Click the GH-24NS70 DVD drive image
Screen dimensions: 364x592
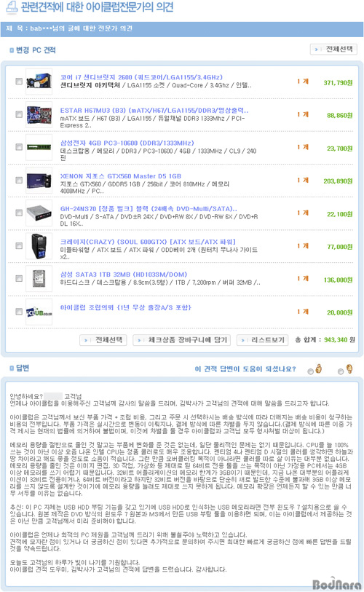[x=39, y=213]
